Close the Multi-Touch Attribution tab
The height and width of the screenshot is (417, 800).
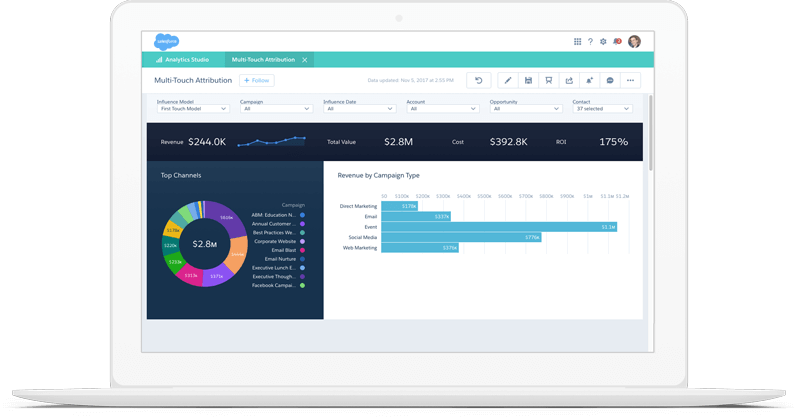[x=305, y=60]
